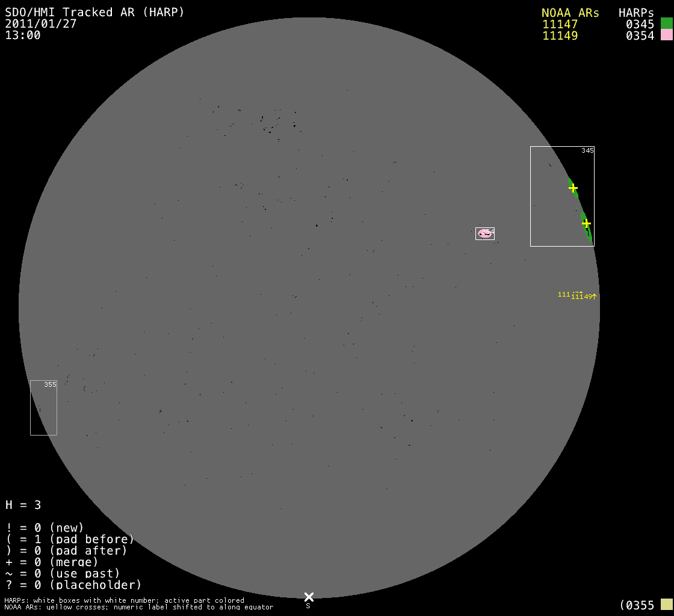674x616 pixels.
Task: Select NOAA AR 11149 in the legend
Action: (560, 35)
